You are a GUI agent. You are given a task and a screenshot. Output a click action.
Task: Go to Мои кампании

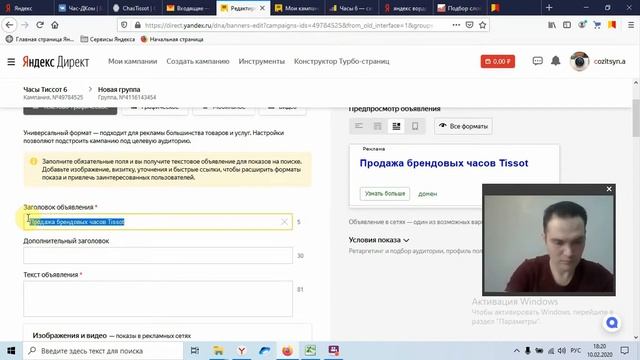click(x=132, y=61)
